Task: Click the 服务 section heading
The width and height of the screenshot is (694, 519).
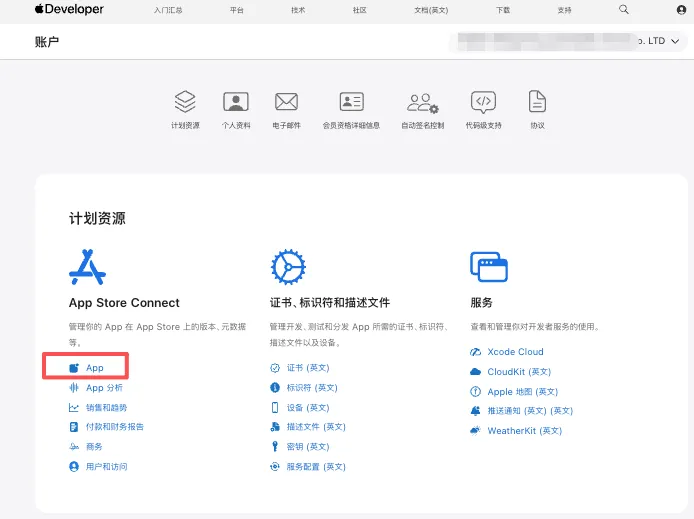Action: pyautogui.click(x=481, y=303)
